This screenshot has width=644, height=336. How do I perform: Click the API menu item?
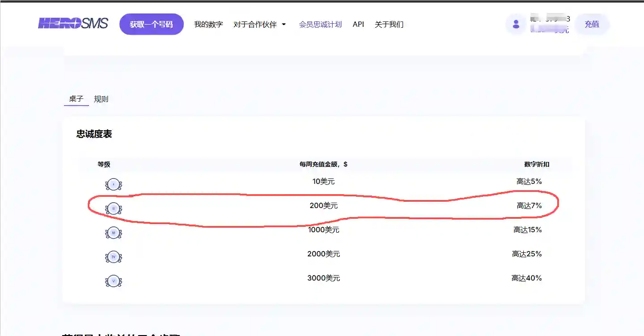point(358,24)
